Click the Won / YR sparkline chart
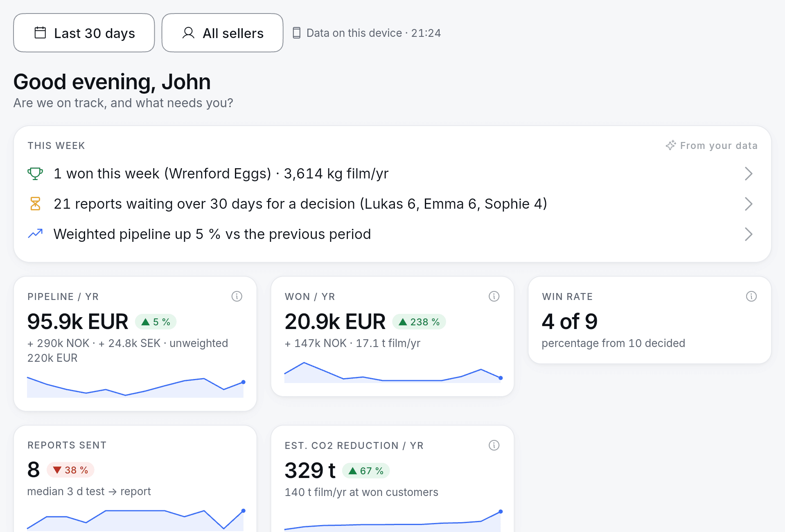 (393, 372)
